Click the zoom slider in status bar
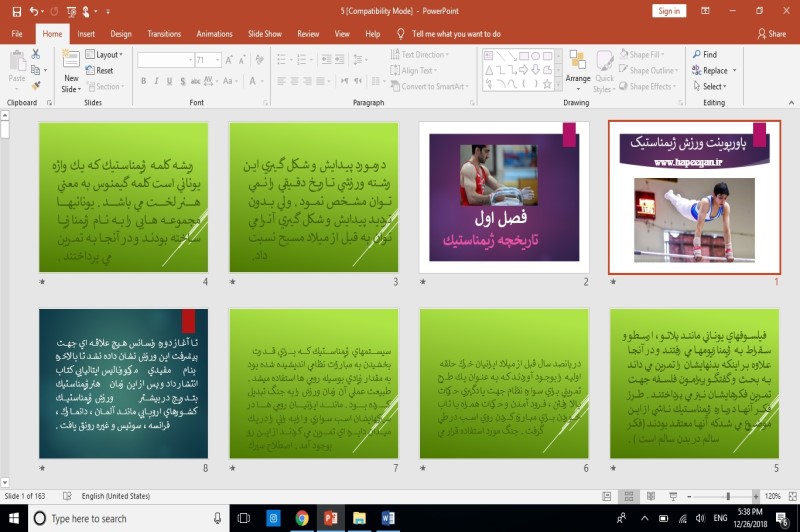Image resolution: width=800 pixels, height=532 pixels. point(727,497)
